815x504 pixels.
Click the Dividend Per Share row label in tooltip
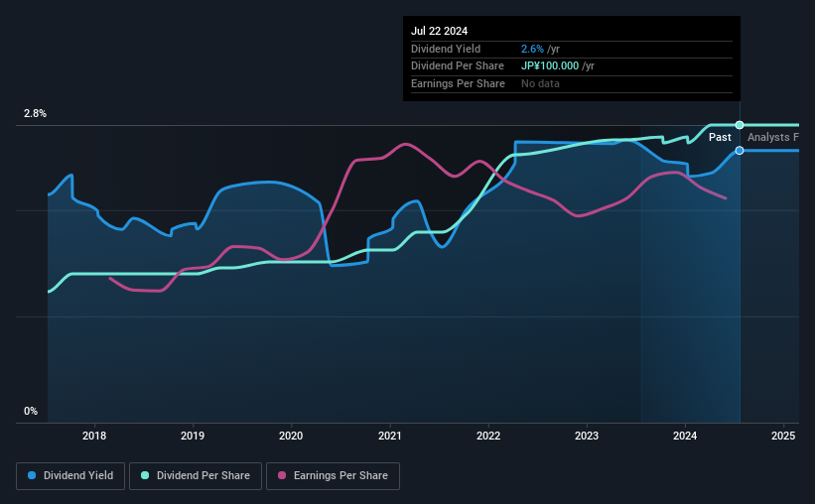(458, 66)
